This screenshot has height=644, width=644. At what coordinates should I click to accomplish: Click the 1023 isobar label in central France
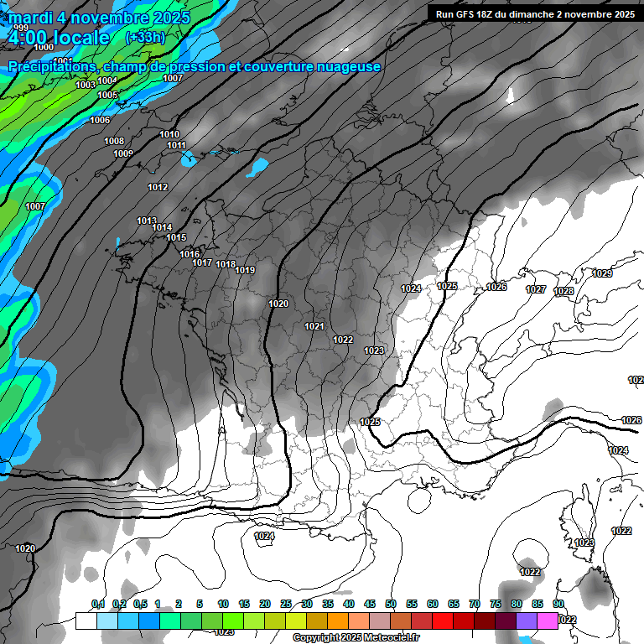pos(374,351)
